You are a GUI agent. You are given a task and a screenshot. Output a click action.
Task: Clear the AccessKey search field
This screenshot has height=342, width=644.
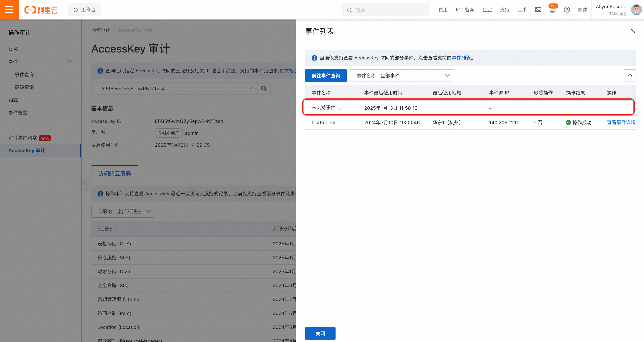point(251,88)
